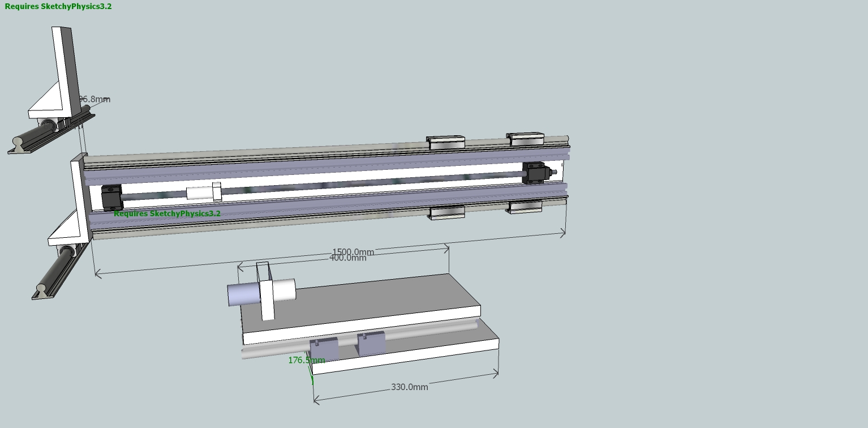
Task: Click the right black ballscrew end support
Action: tap(533, 172)
